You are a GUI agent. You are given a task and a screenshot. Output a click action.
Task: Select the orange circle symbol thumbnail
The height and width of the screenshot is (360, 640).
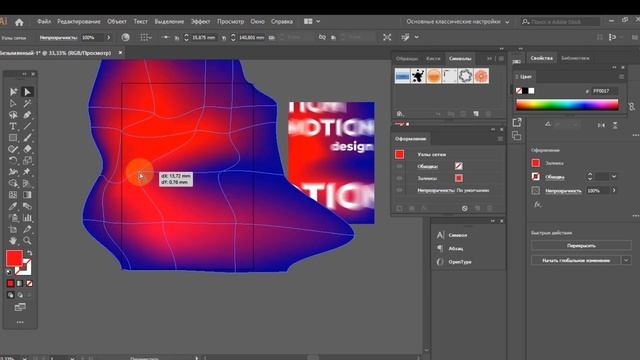(x=434, y=76)
